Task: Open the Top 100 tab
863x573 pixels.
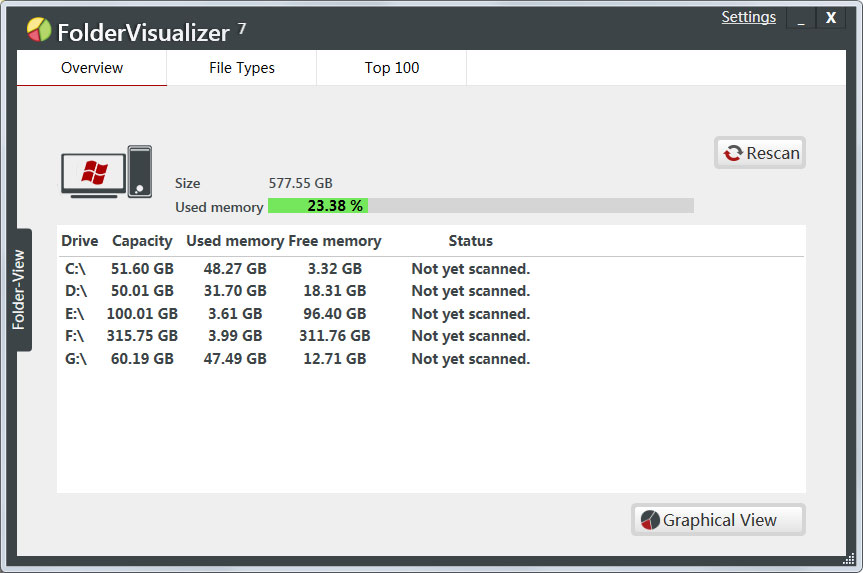Action: coord(392,68)
